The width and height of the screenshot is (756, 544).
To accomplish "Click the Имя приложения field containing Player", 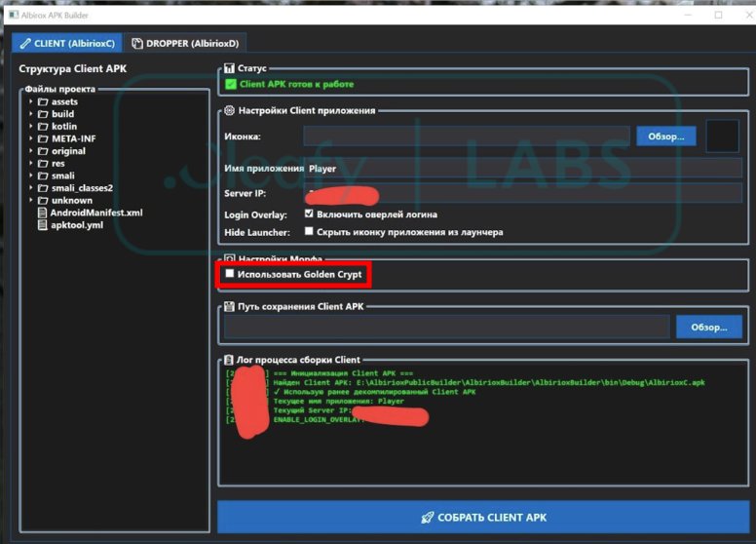I will 522,169.
